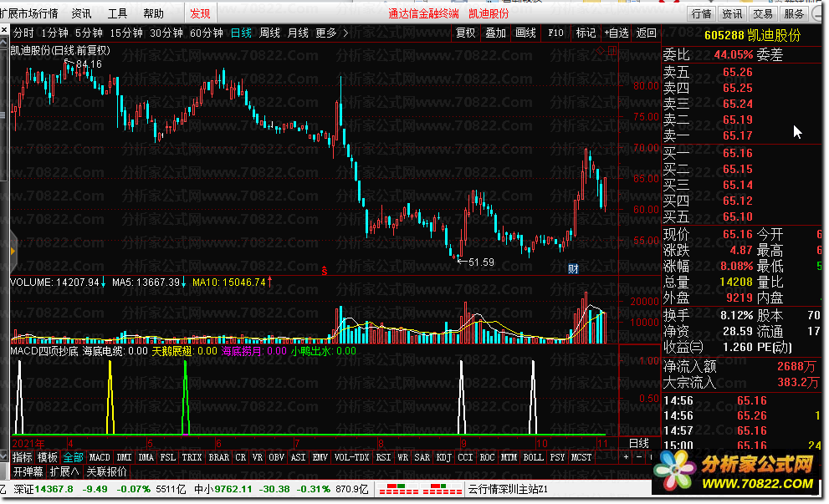Select the PSY indicator
Screen dimensions: 829x504
point(557,457)
